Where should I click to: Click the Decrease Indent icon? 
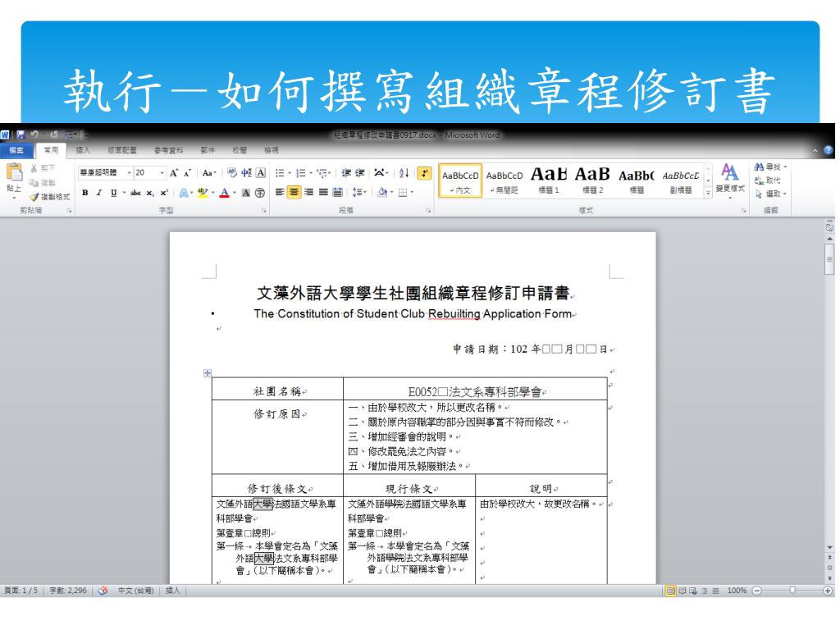346,172
